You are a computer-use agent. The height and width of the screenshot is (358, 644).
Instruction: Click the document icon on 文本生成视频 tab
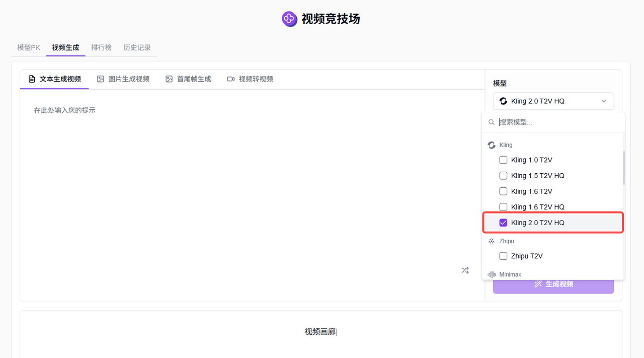coord(32,79)
